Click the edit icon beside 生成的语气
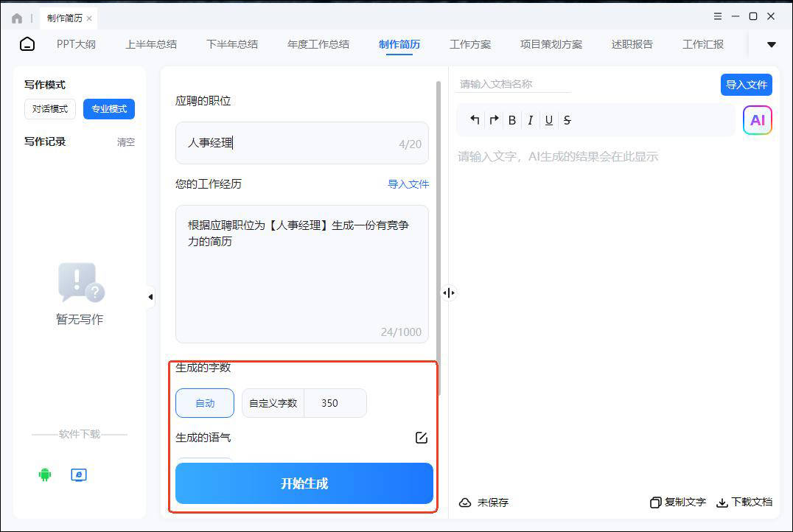 [x=422, y=438]
